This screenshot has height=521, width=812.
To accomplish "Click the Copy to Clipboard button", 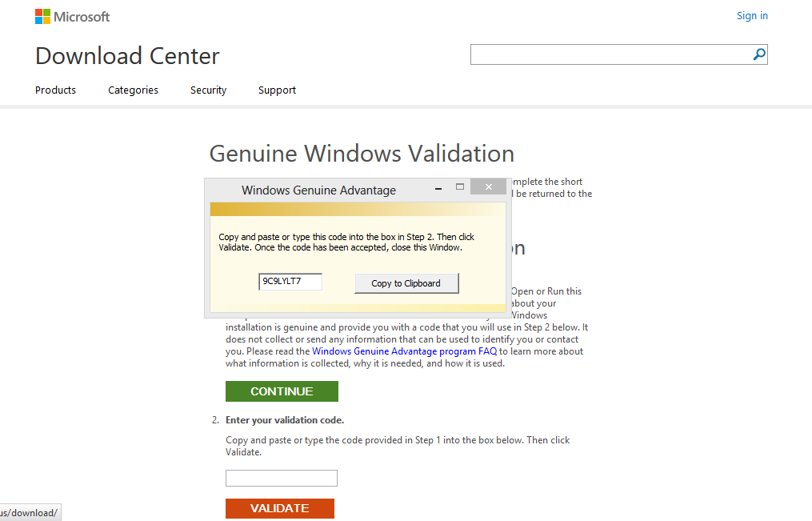I will 406,283.
